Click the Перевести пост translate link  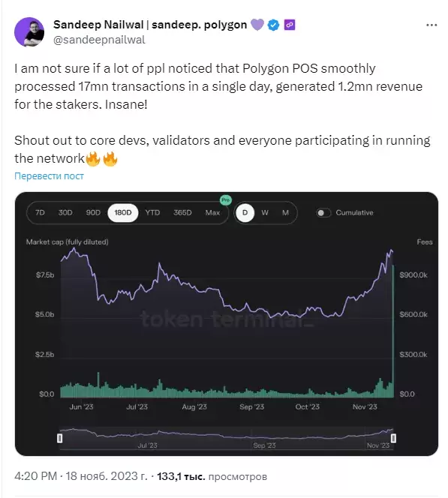pyautogui.click(x=49, y=176)
